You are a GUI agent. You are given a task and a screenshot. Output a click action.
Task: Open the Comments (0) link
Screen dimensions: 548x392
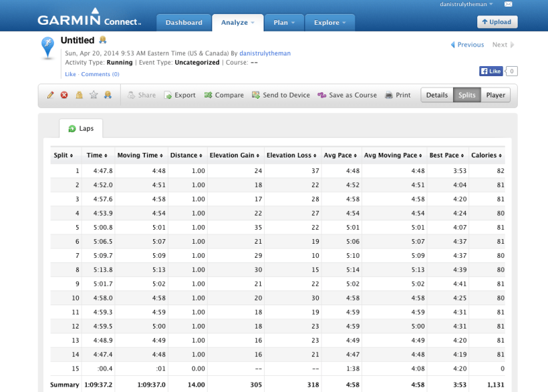(x=100, y=74)
